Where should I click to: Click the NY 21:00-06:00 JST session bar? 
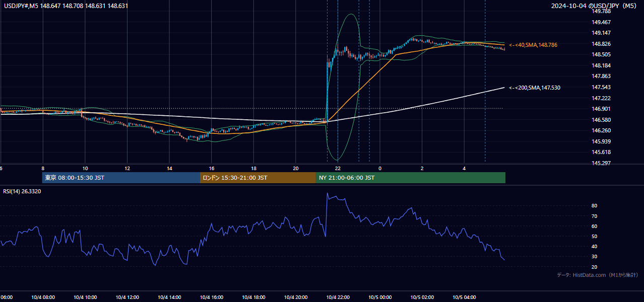[x=411, y=178]
